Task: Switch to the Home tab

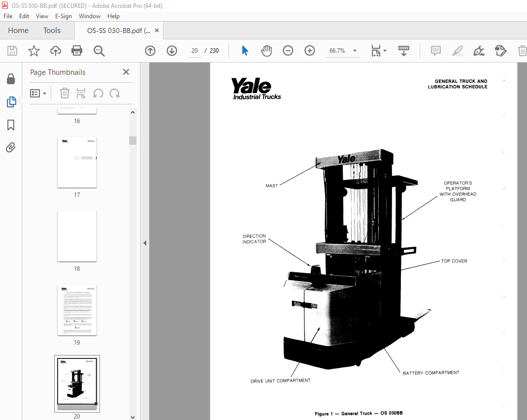Action: [x=18, y=31]
